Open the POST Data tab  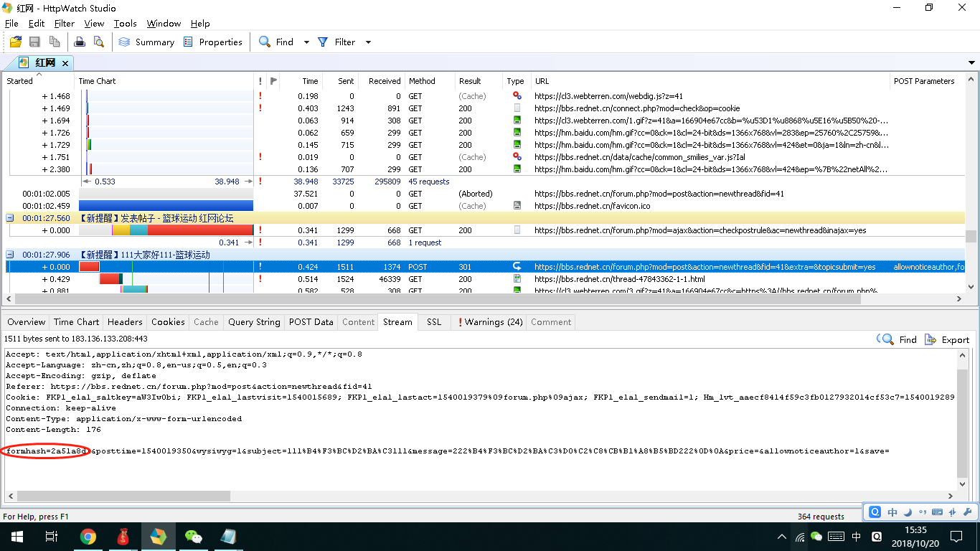click(x=311, y=322)
